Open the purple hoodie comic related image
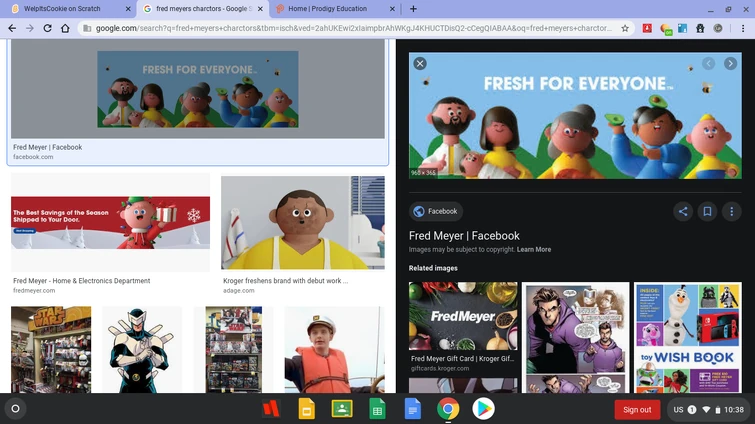This screenshot has width=755, height=424. coord(575,337)
